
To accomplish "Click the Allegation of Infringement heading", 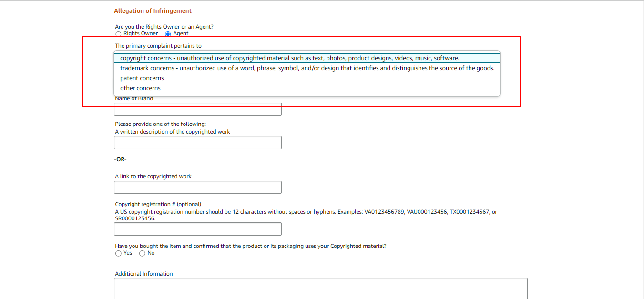I will 153,11.
